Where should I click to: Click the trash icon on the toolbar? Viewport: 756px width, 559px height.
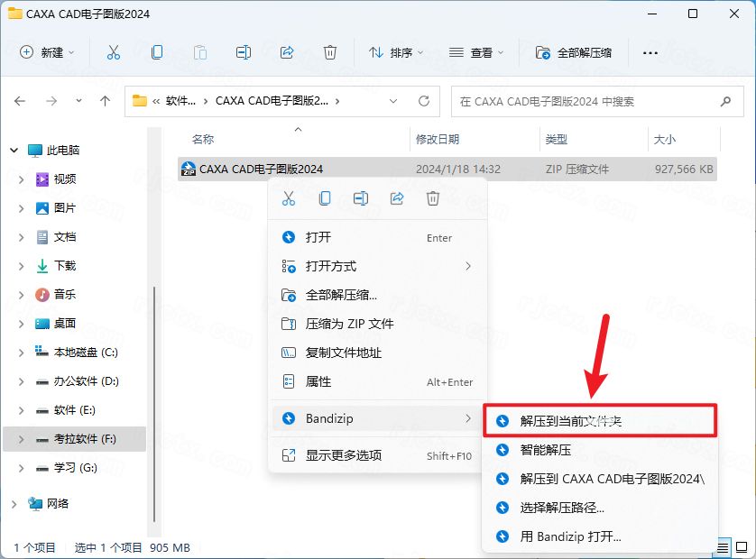pyautogui.click(x=330, y=52)
